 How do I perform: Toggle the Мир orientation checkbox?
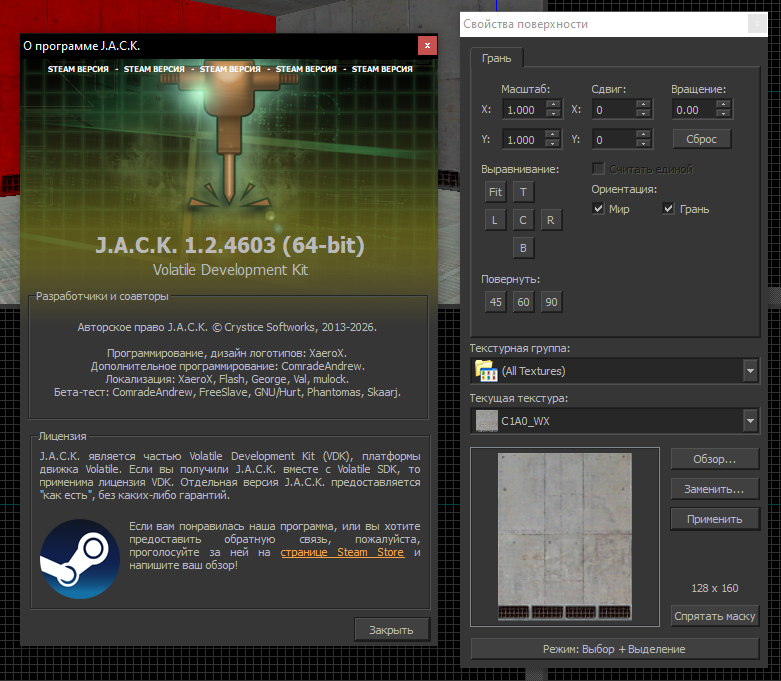(598, 209)
